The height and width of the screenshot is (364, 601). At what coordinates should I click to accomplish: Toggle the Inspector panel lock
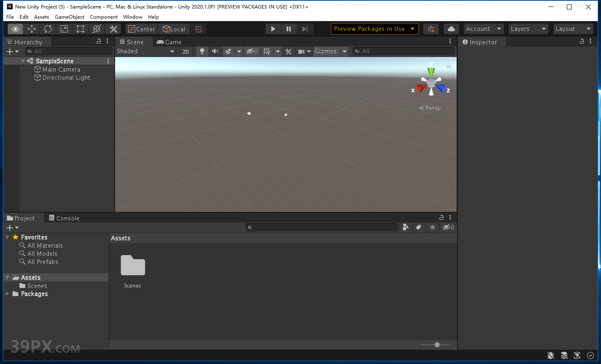581,41
